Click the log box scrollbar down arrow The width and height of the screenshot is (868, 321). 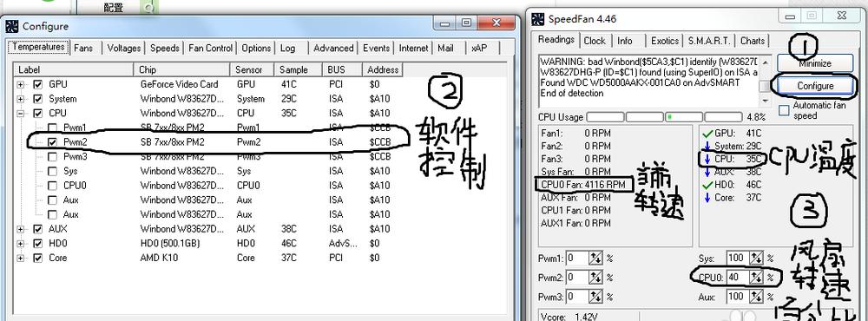(x=765, y=101)
